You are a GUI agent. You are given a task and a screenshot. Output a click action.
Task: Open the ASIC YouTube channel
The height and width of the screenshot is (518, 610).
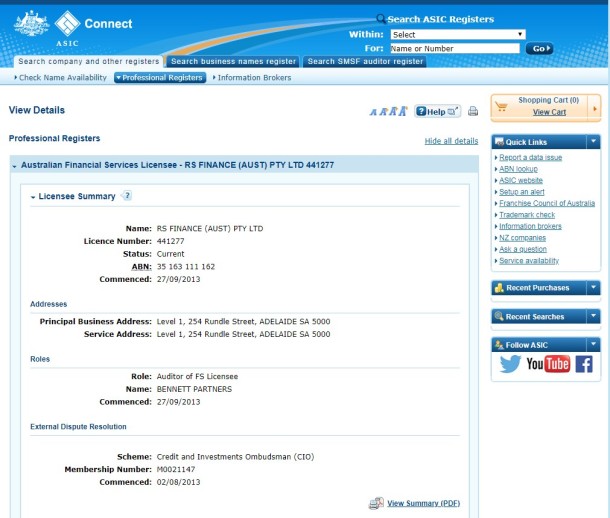pyautogui.click(x=548, y=364)
